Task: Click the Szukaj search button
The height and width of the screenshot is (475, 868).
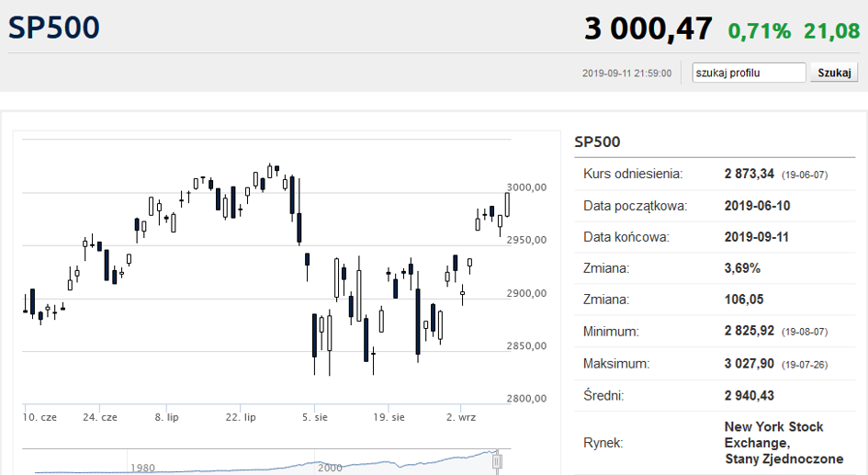Action: tap(834, 73)
